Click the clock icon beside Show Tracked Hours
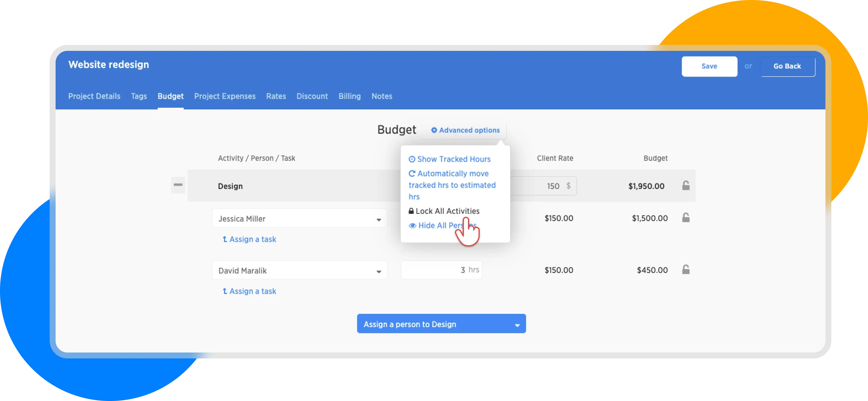The height and width of the screenshot is (401, 868). tap(412, 159)
